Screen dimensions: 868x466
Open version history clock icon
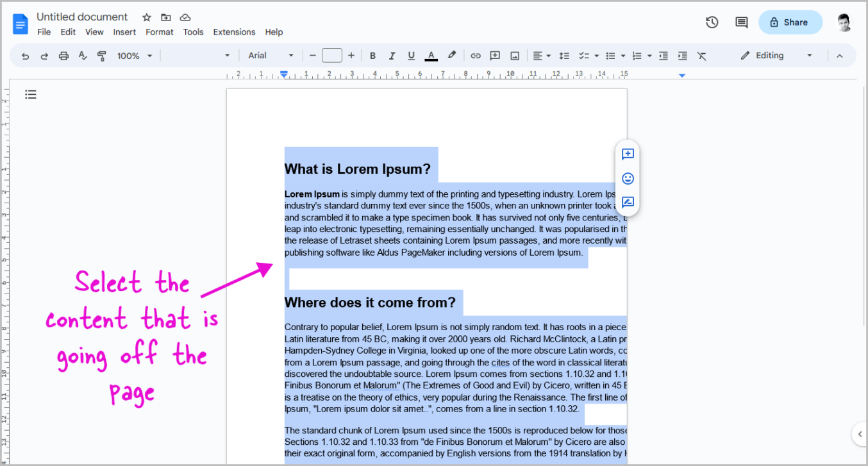(712, 22)
